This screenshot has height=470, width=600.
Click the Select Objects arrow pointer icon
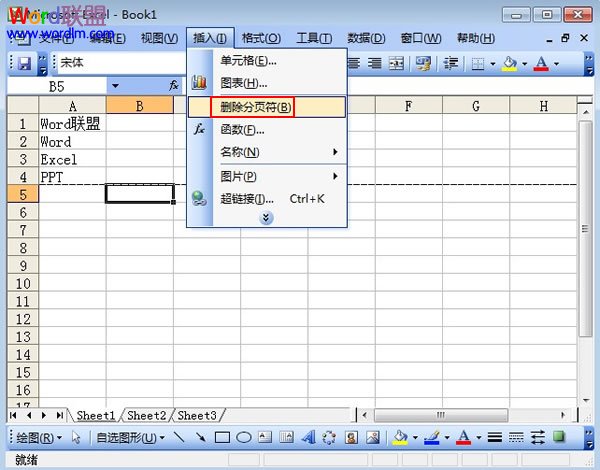(x=77, y=437)
